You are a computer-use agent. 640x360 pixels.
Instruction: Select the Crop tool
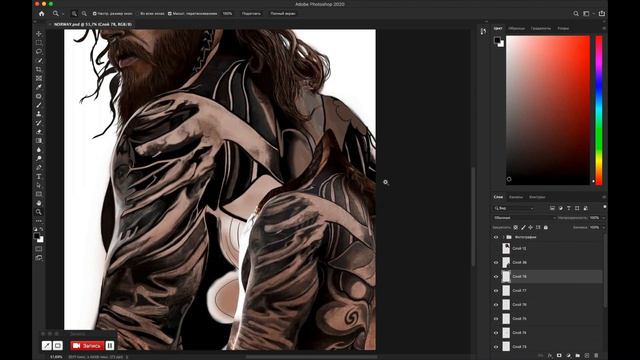(x=39, y=69)
